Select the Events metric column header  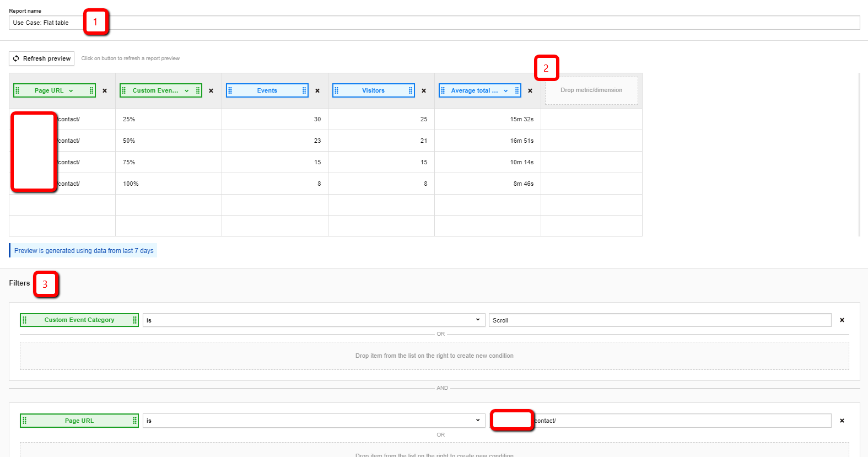coord(267,90)
